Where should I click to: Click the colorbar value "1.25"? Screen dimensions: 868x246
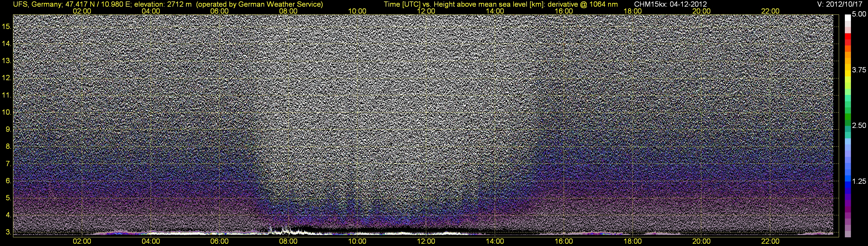coord(859,181)
